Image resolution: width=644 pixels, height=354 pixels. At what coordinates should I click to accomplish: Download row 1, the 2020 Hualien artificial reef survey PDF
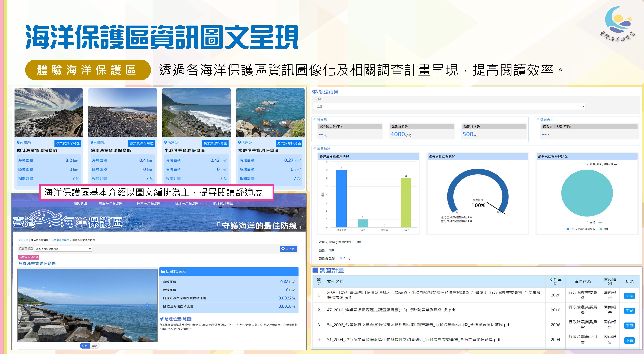(629, 296)
